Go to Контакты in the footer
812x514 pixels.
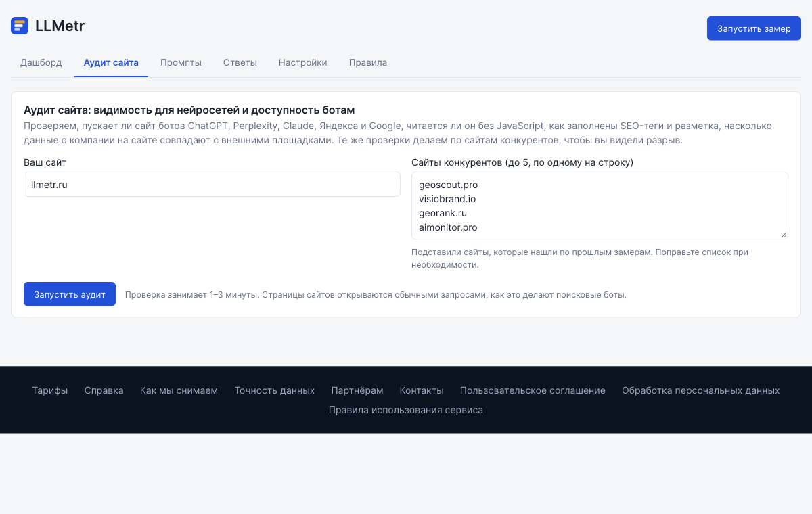pos(422,390)
